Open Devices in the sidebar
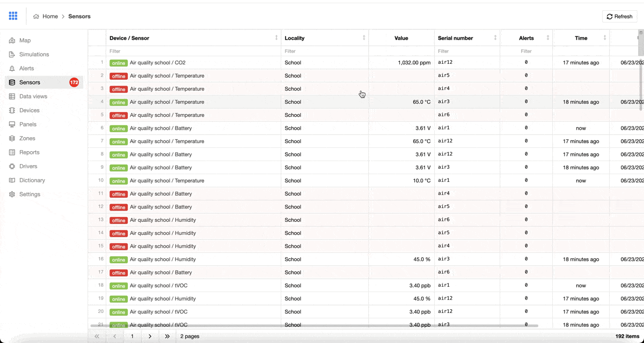Image resolution: width=644 pixels, height=343 pixels. [x=44, y=110]
